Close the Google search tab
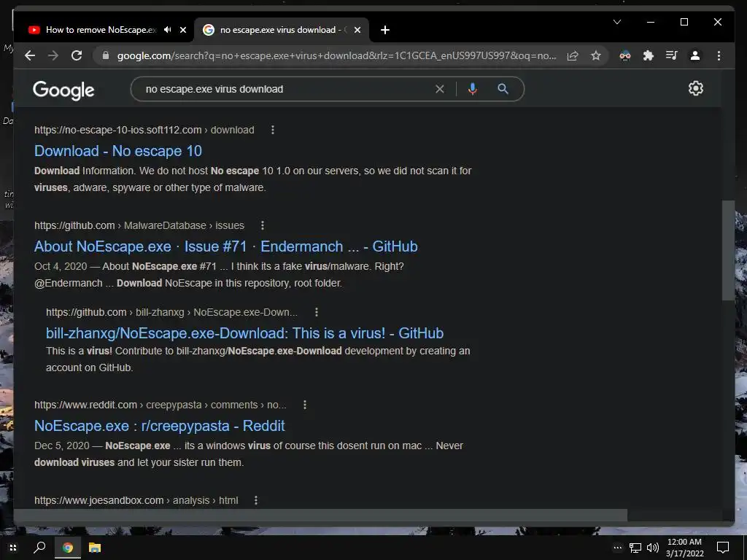 [x=357, y=29]
